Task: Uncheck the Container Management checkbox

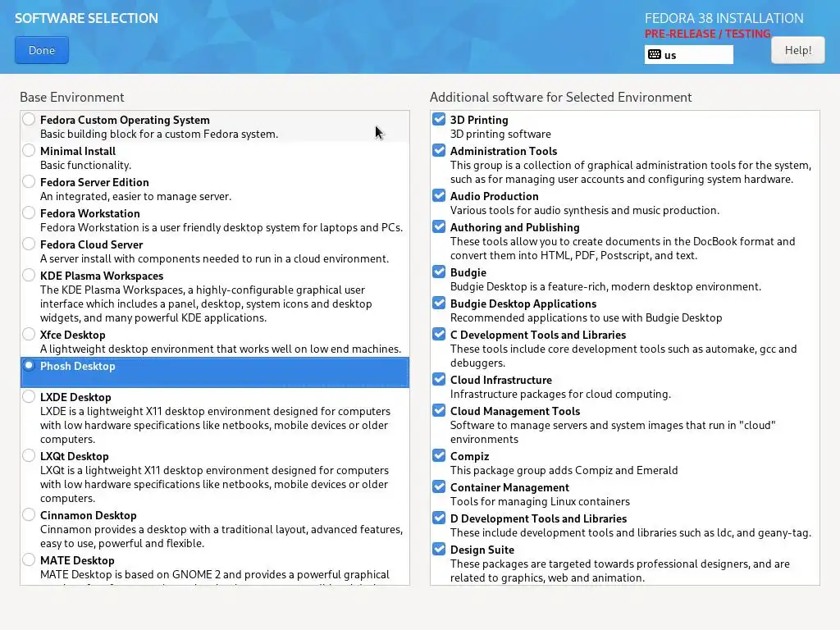Action: click(439, 486)
